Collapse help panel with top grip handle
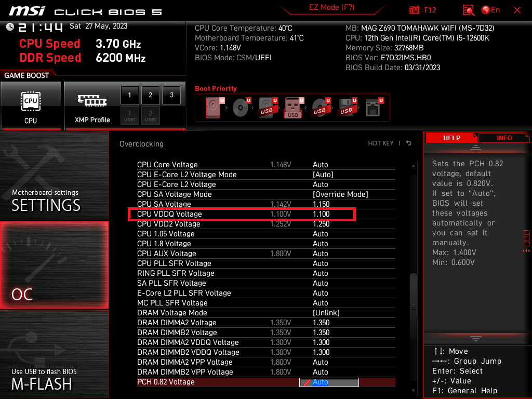The width and height of the screenshot is (532, 399). tap(476, 147)
